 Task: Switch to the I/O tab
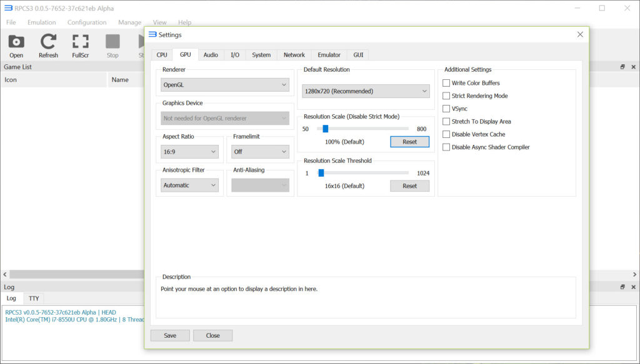click(235, 54)
